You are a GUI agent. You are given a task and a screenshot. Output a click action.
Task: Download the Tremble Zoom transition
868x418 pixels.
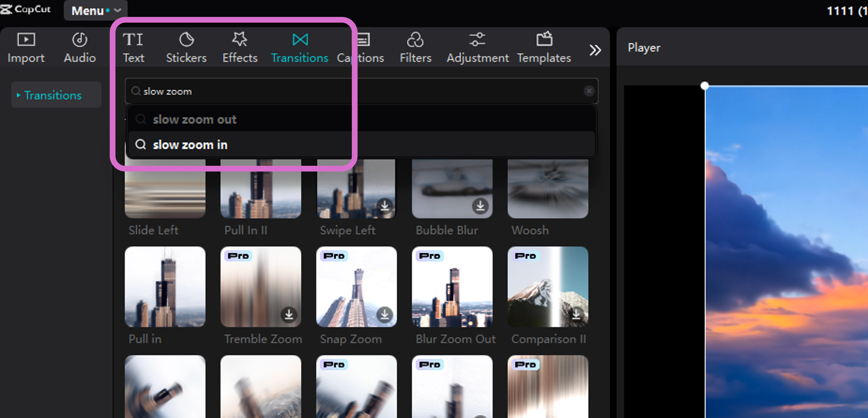point(289,314)
